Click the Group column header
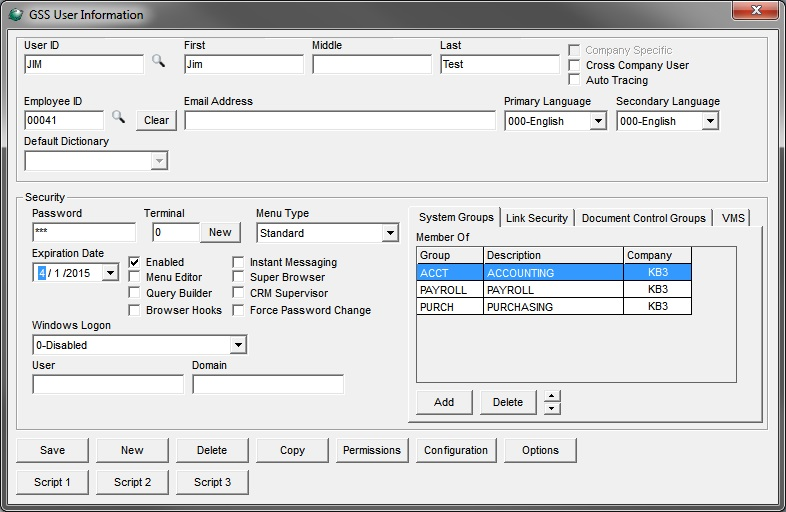 pos(450,255)
